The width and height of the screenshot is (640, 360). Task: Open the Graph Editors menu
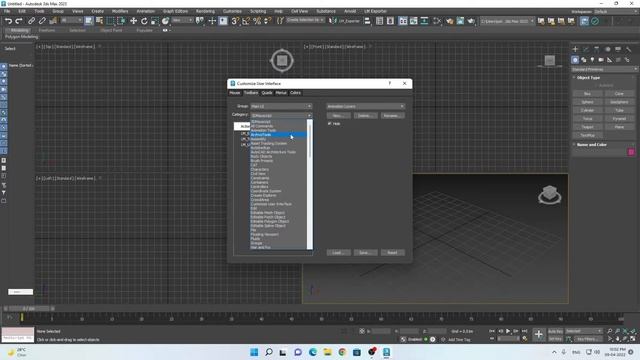pyautogui.click(x=175, y=11)
